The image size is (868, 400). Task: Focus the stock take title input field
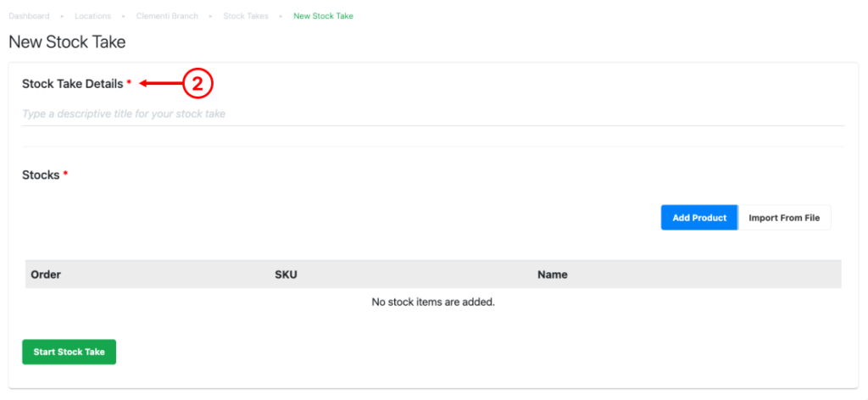click(433, 114)
